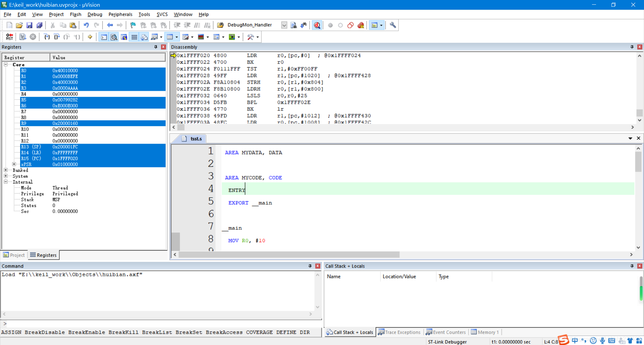Insert a bookmark using the flag icon

[x=133, y=25]
